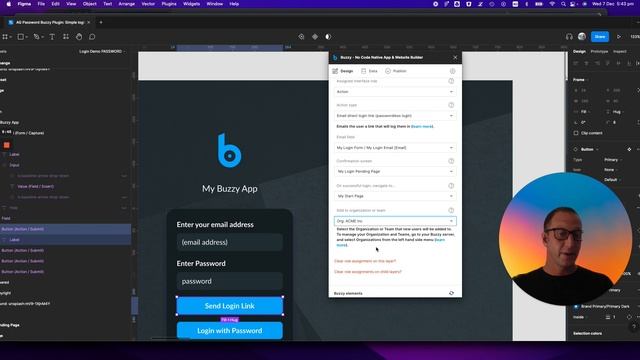Viewport: 640px width, 360px height.
Task: Click the Present play icon
Action: 619,37
